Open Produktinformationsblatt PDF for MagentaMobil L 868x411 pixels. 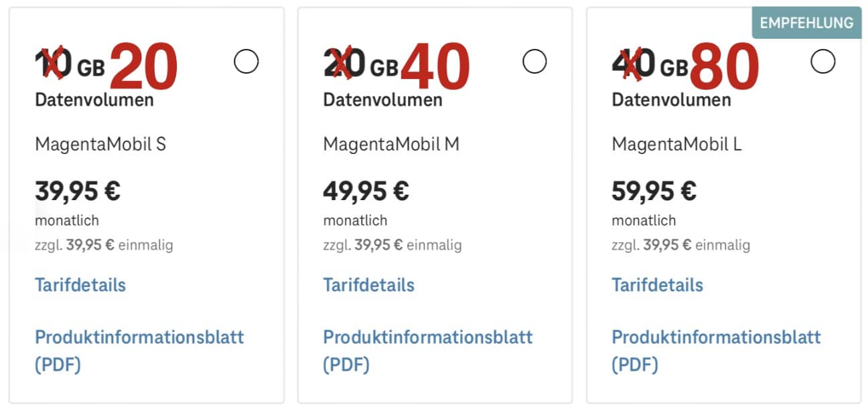[x=717, y=350]
